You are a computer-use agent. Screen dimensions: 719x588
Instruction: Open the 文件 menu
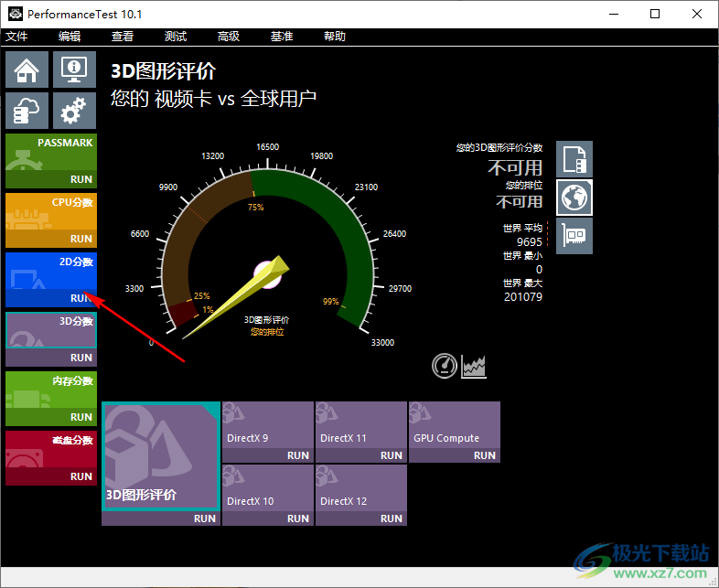click(16, 37)
